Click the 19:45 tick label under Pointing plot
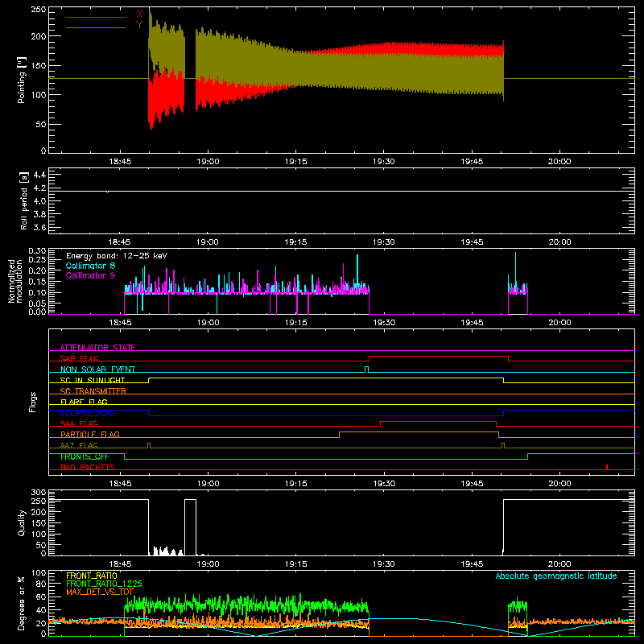Viewport: 644px width, 644px height. point(472,162)
